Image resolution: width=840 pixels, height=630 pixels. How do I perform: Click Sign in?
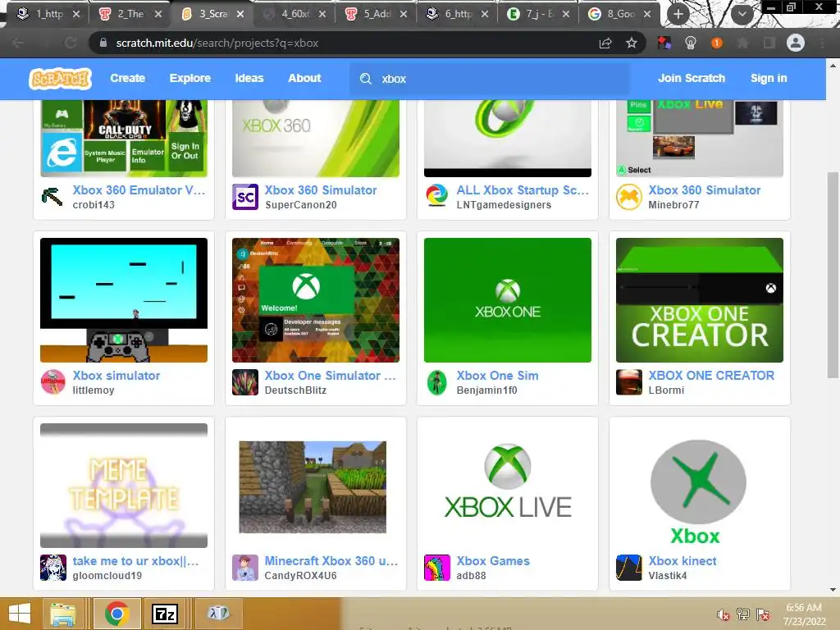768,78
